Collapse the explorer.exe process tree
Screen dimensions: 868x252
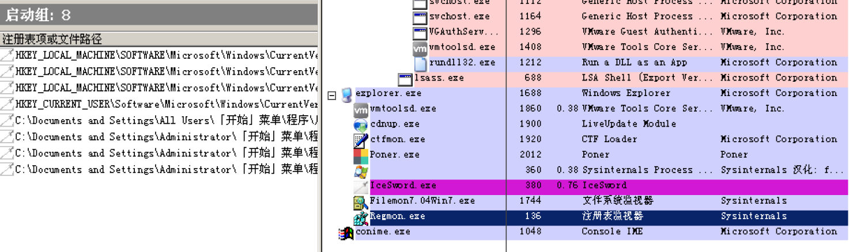click(x=331, y=96)
